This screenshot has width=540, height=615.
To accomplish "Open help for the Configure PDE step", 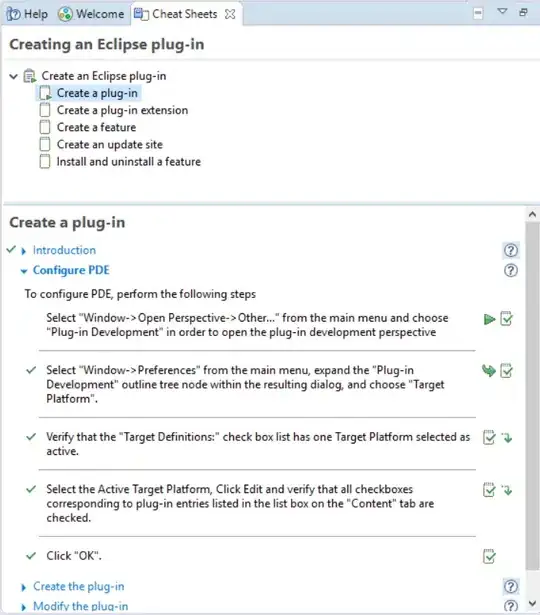I will tap(511, 270).
